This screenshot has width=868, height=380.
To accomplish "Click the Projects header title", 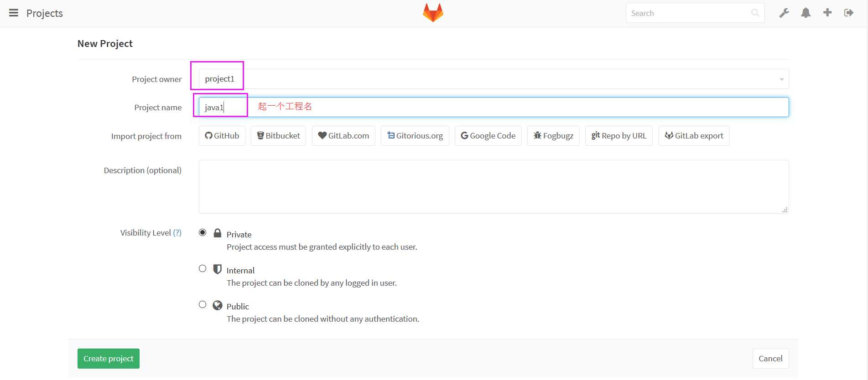I will (x=45, y=13).
